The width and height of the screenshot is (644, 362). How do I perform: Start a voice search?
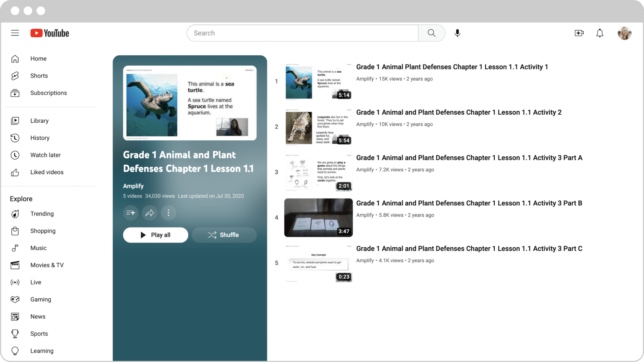tap(457, 33)
